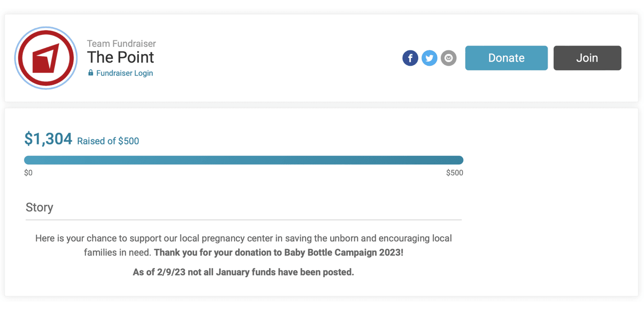Select The Point team title
The height and width of the screenshot is (310, 644).
pyautogui.click(x=121, y=57)
